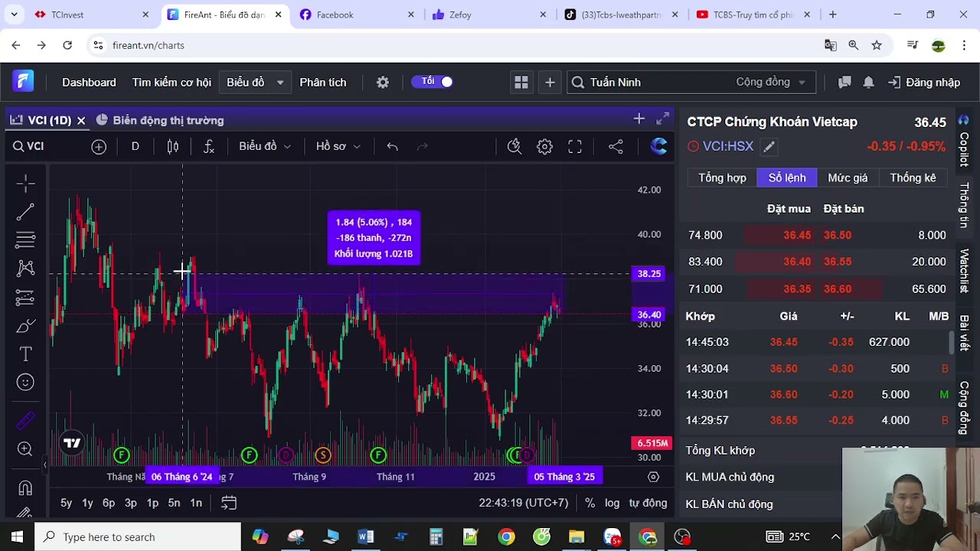Image resolution: width=980 pixels, height=551 pixels.
Task: Open Phân tích page
Action: 323,82
